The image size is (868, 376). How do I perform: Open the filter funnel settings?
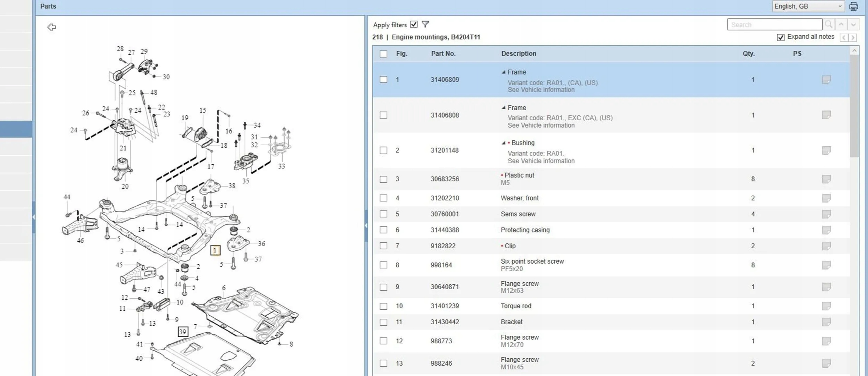point(425,24)
